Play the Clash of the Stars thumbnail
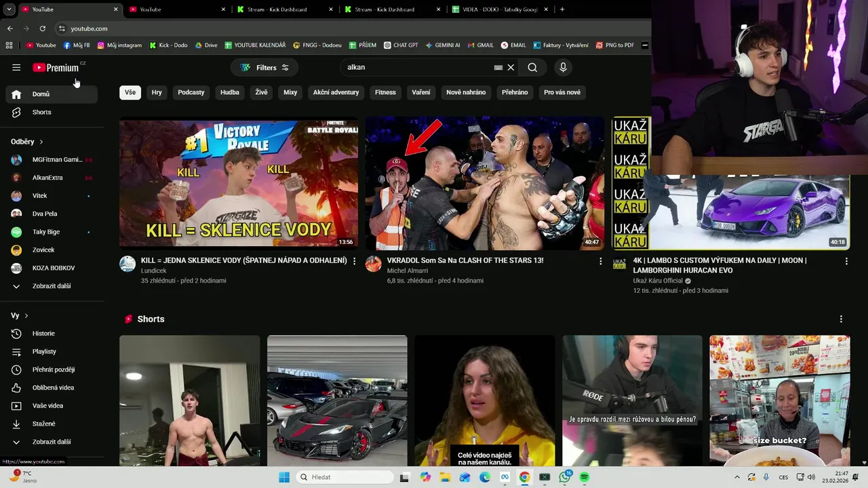Image resolution: width=868 pixels, height=488 pixels. point(484,184)
